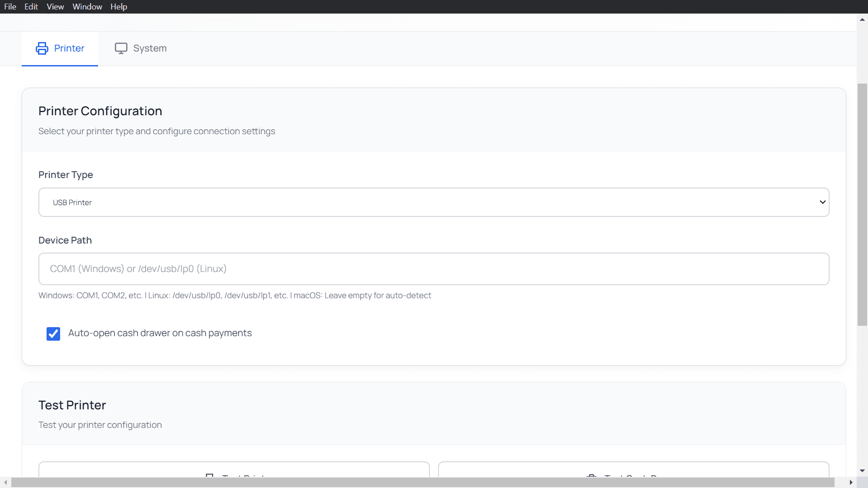Click the vertical scrollbar thumb
Image resolution: width=868 pixels, height=488 pixels.
pyautogui.click(x=862, y=204)
